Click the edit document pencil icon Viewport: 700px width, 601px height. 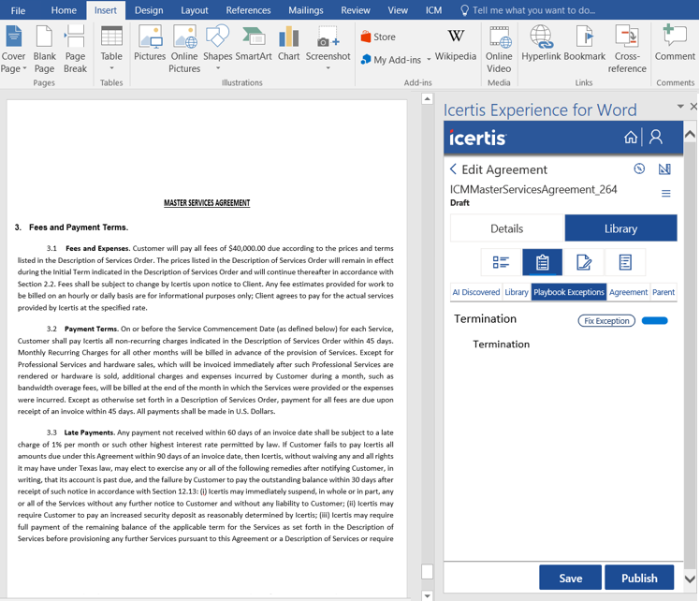click(x=584, y=262)
